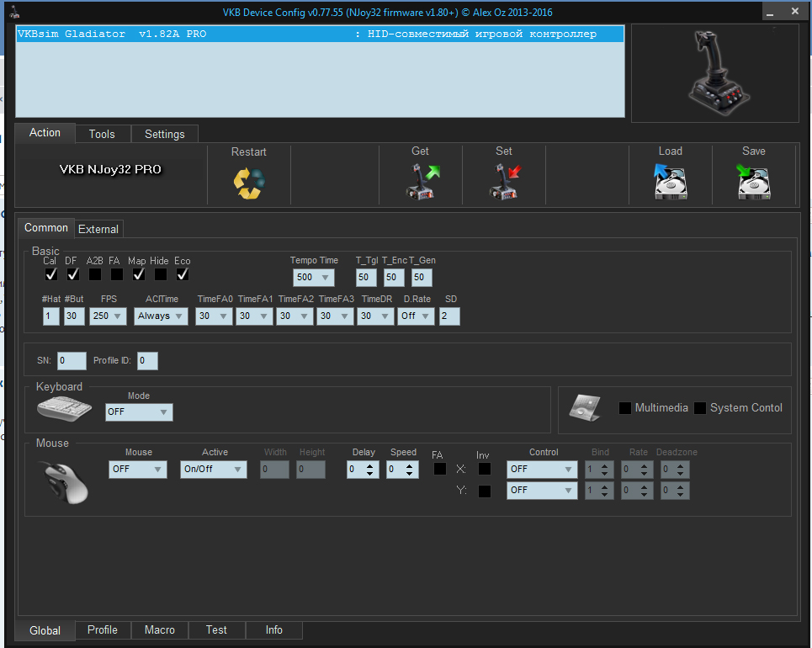Select the Global bottom tab
812x648 pixels.
(45, 630)
